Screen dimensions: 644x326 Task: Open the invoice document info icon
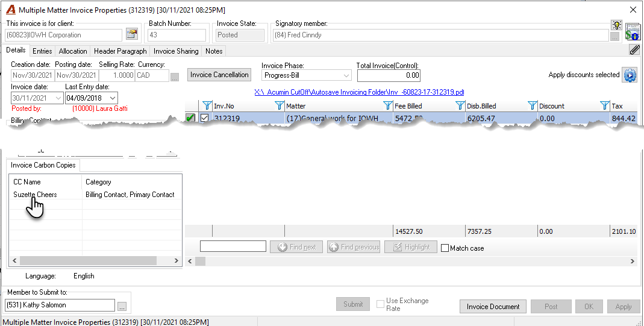pyautogui.click(x=633, y=32)
